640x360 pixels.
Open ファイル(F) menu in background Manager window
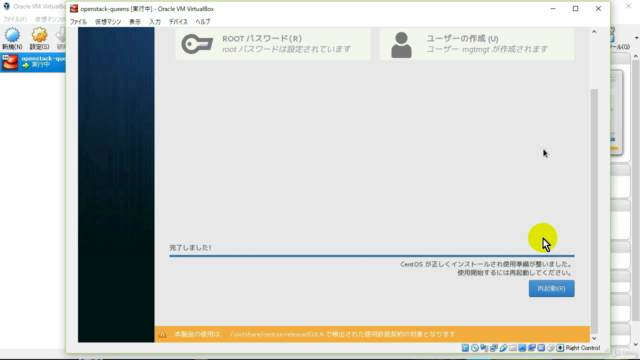tap(15, 19)
